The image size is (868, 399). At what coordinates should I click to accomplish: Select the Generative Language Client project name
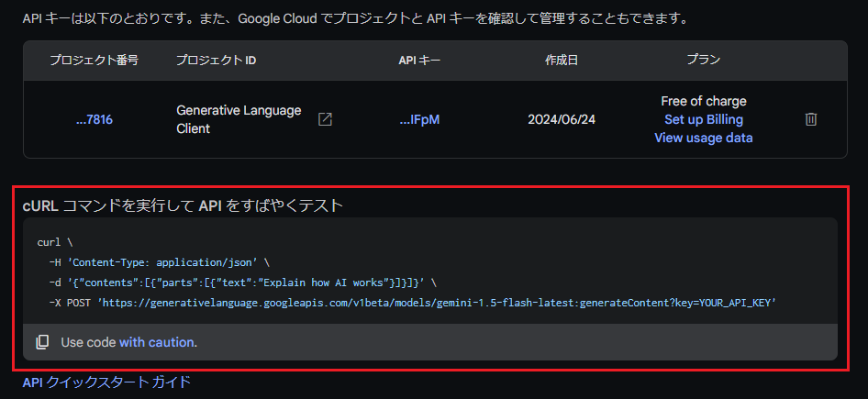click(x=239, y=119)
